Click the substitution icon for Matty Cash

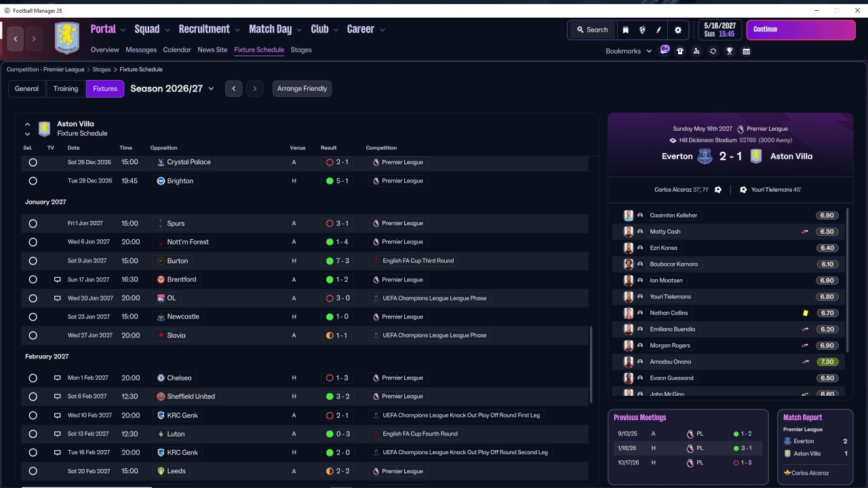point(805,232)
